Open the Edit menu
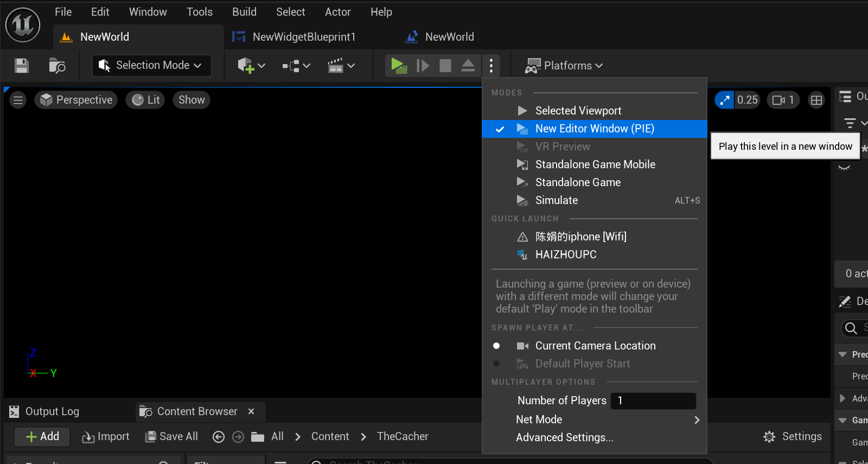Screen dimensions: 868x464 coord(100,12)
